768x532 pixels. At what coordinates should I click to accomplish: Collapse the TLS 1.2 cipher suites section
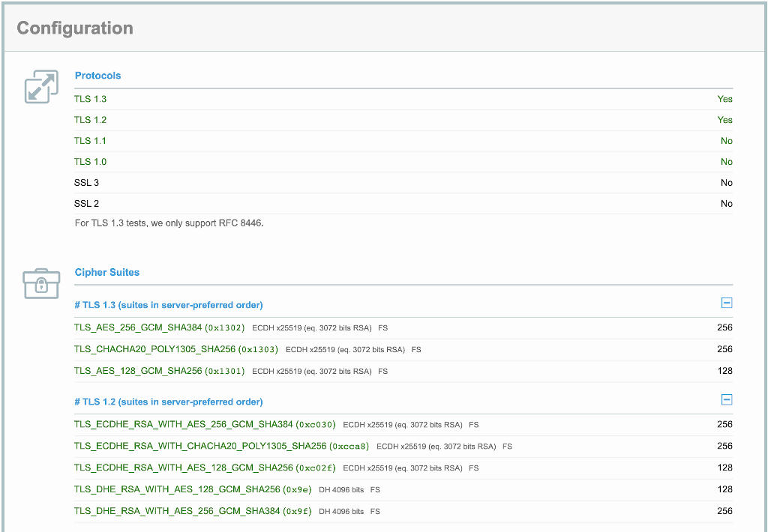pyautogui.click(x=727, y=400)
